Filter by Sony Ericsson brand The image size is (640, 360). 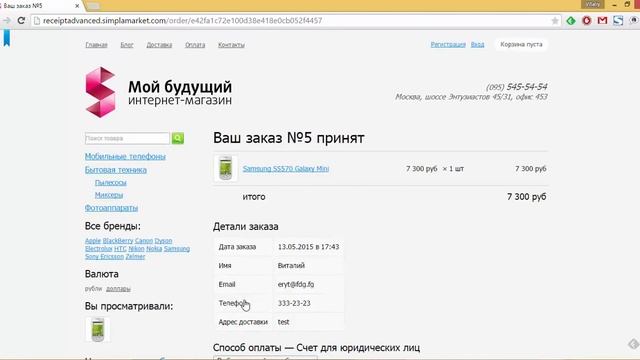coord(104,256)
